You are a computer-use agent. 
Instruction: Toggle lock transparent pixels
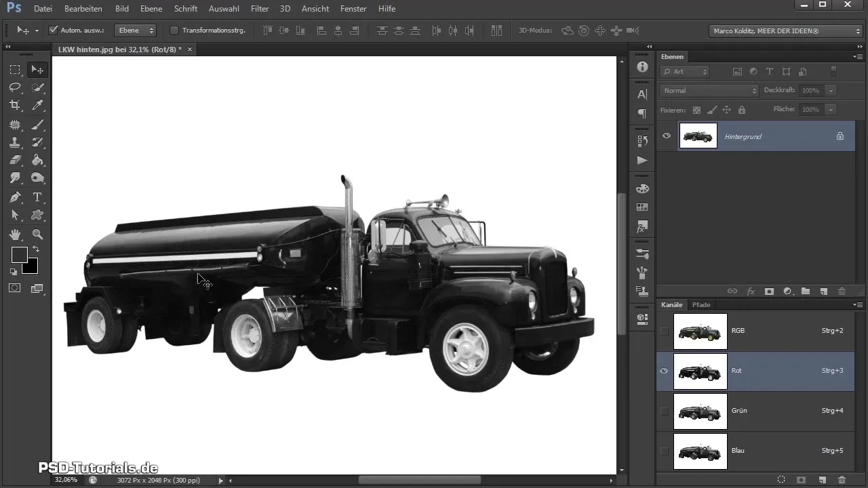[696, 110]
